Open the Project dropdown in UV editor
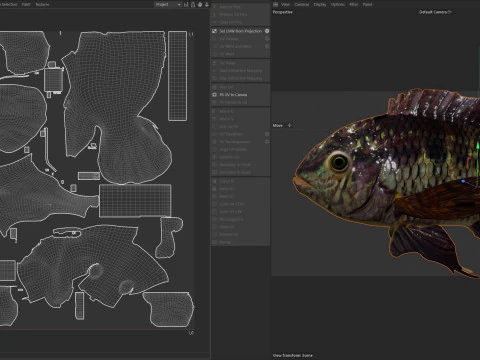The image size is (480, 360). (x=168, y=4)
